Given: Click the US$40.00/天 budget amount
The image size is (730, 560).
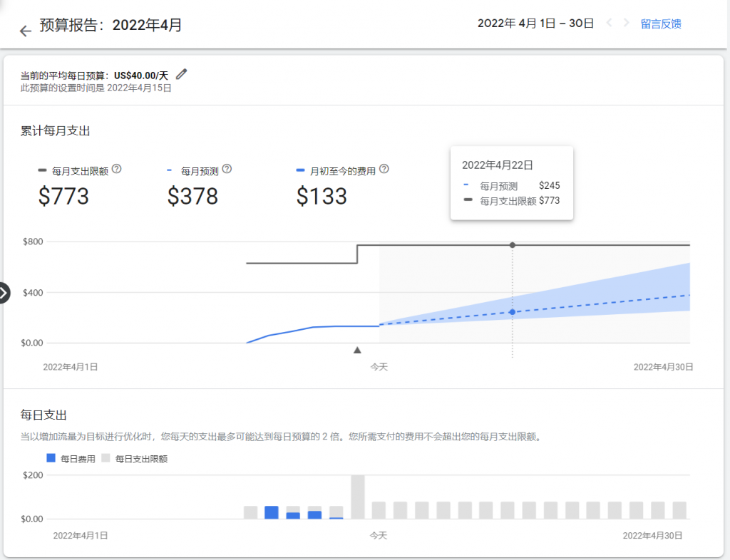Looking at the screenshot, I should (141, 76).
